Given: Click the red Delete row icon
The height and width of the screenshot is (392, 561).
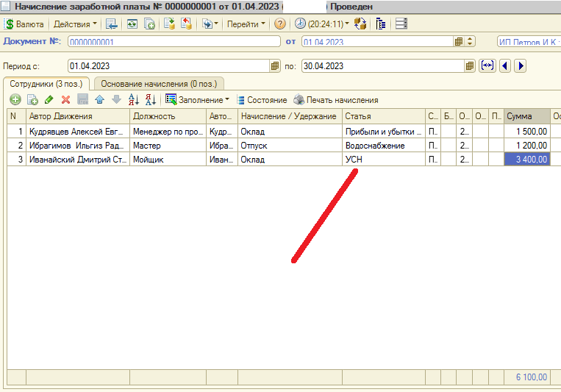Looking at the screenshot, I should [x=65, y=100].
